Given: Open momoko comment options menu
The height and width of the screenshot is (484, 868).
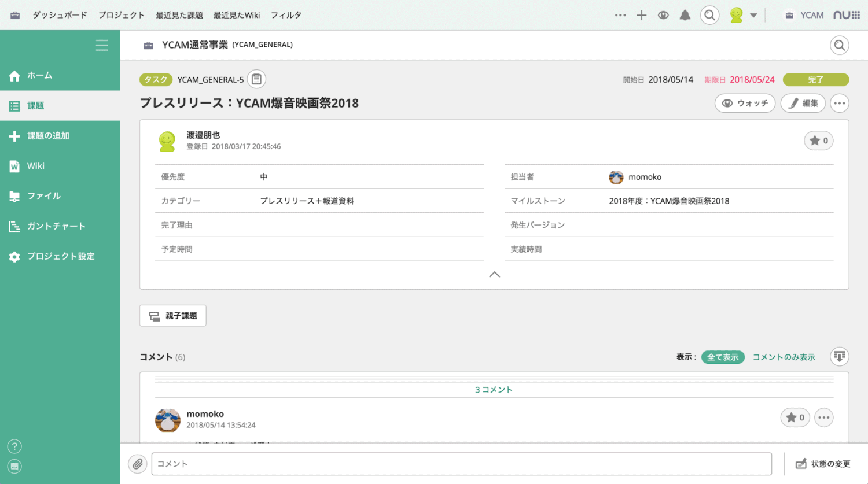Looking at the screenshot, I should pyautogui.click(x=824, y=418).
